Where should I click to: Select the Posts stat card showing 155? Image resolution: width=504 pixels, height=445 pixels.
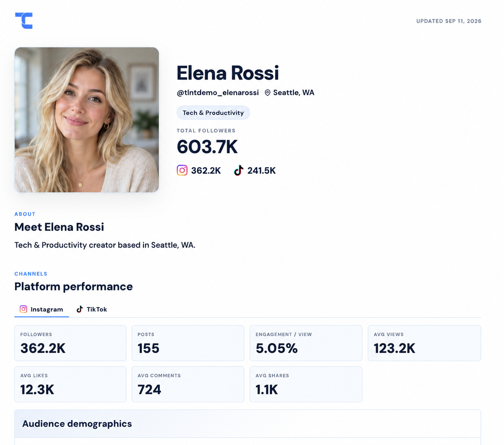(188, 343)
